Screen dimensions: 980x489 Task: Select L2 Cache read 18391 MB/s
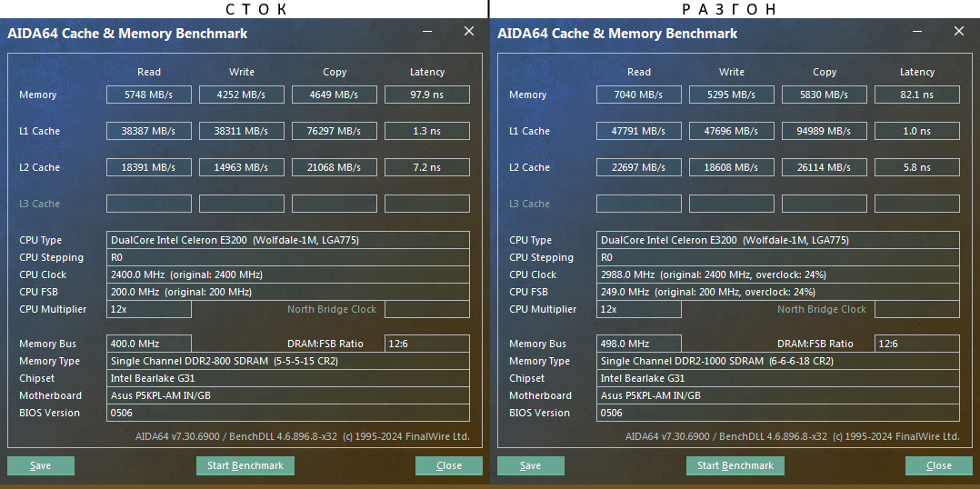[x=149, y=166]
